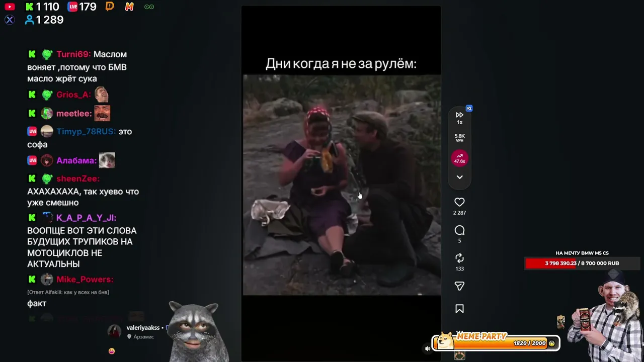The height and width of the screenshot is (362, 644).
Task: Change playback speed with the 1x button
Action: 459,118
